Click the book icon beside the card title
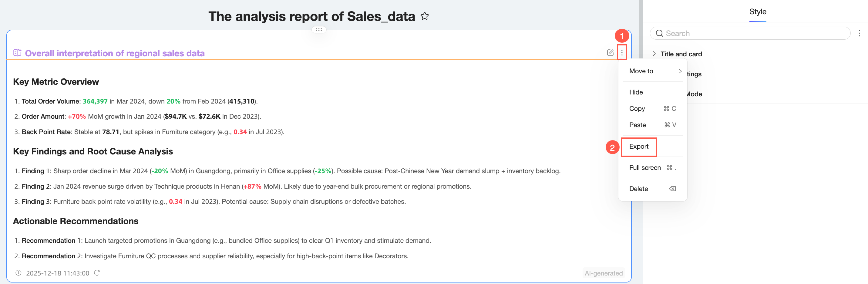 [17, 53]
